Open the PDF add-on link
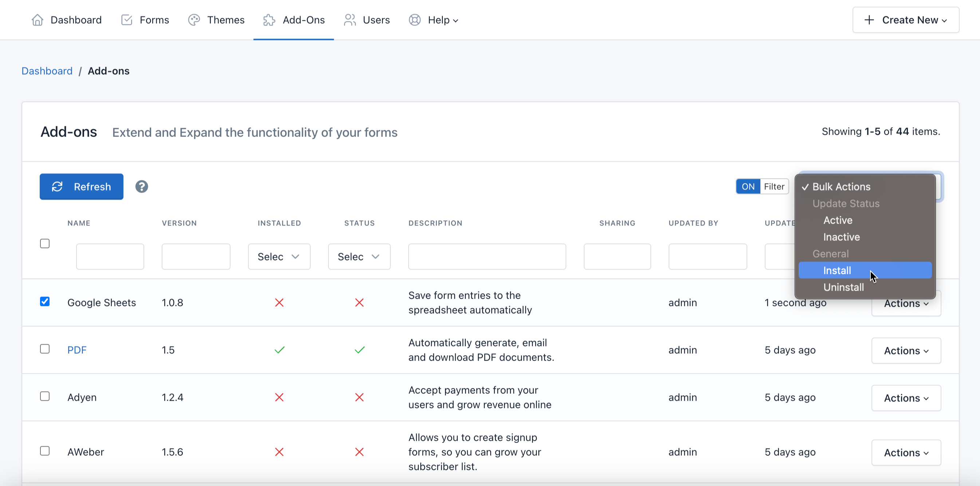This screenshot has width=980, height=486. (x=77, y=350)
